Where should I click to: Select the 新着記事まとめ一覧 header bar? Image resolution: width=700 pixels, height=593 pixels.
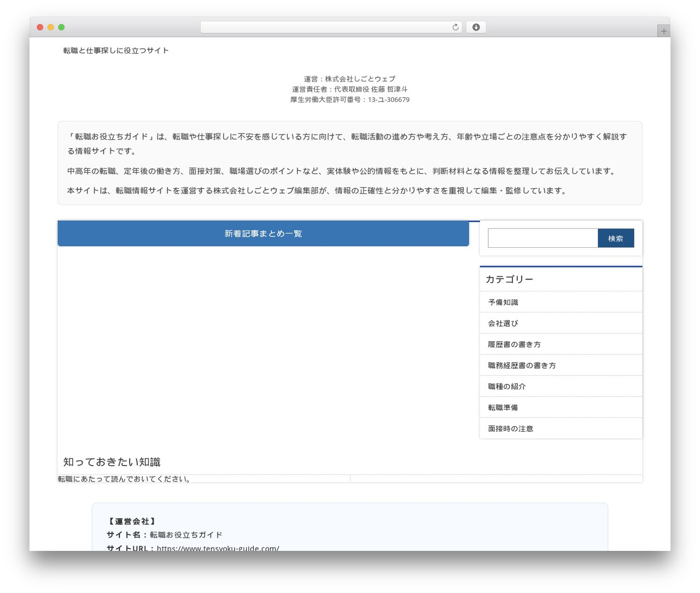[x=264, y=234]
